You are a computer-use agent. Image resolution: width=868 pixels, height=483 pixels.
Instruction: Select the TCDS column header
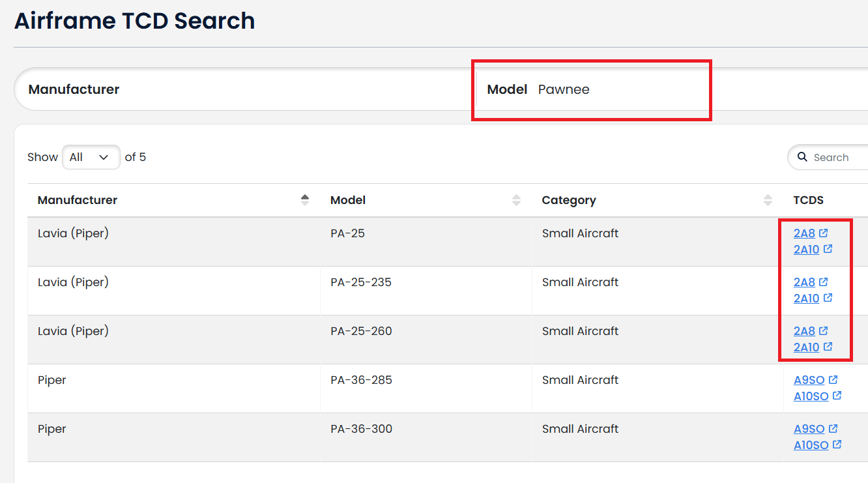tap(807, 200)
